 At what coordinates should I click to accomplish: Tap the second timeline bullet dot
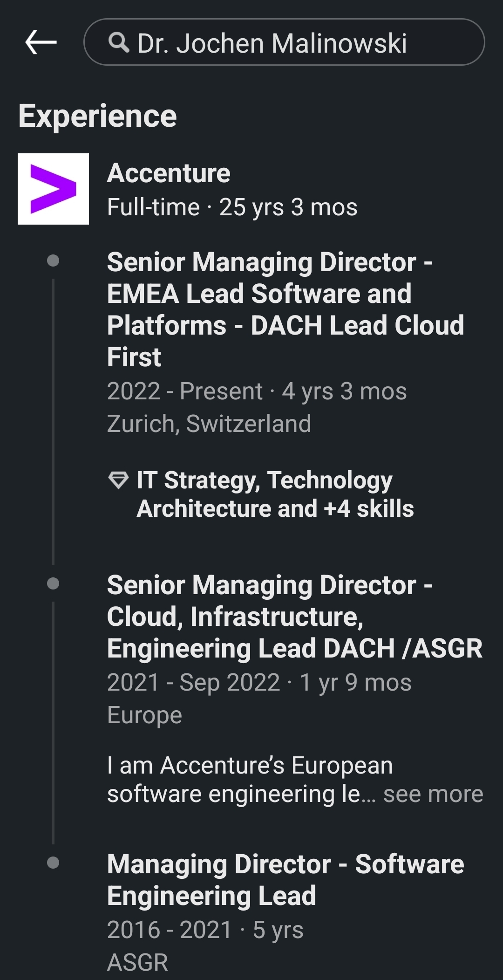coord(53,583)
